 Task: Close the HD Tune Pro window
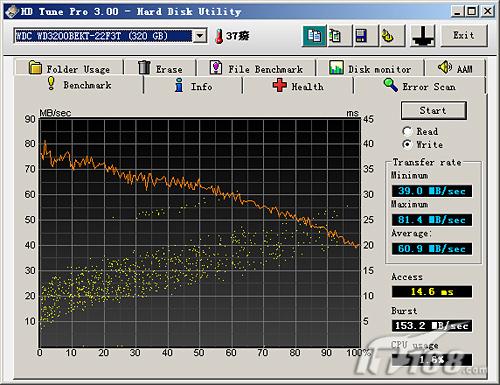487,12
